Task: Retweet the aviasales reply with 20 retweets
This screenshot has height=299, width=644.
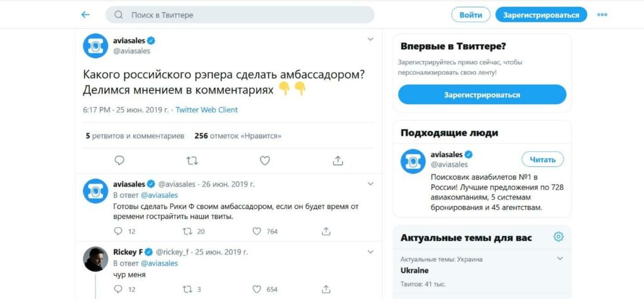Action: point(187,232)
